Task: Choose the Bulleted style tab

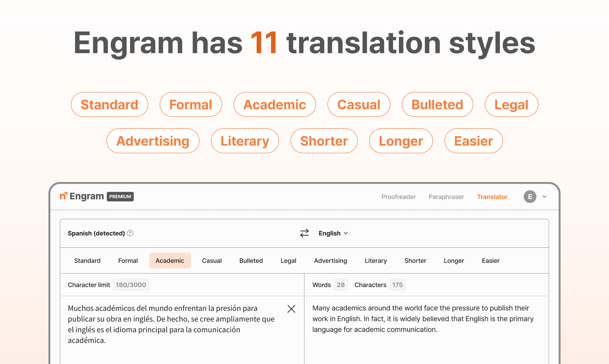Action: click(251, 261)
